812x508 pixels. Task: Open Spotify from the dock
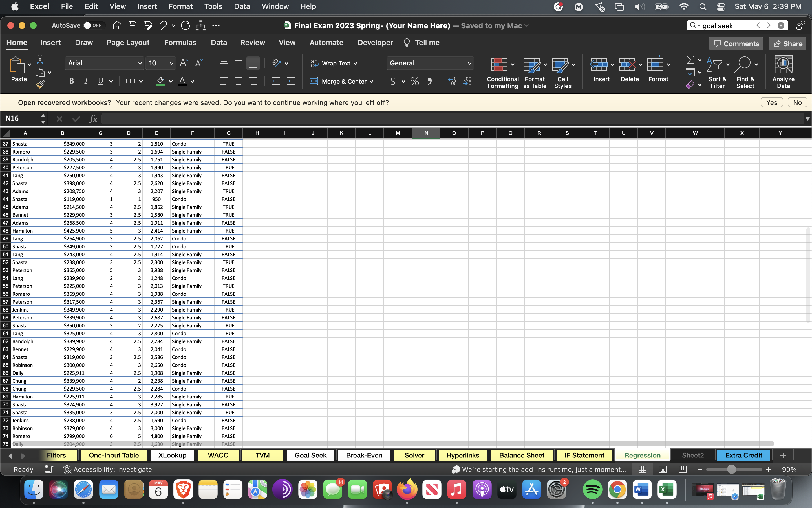(592, 490)
